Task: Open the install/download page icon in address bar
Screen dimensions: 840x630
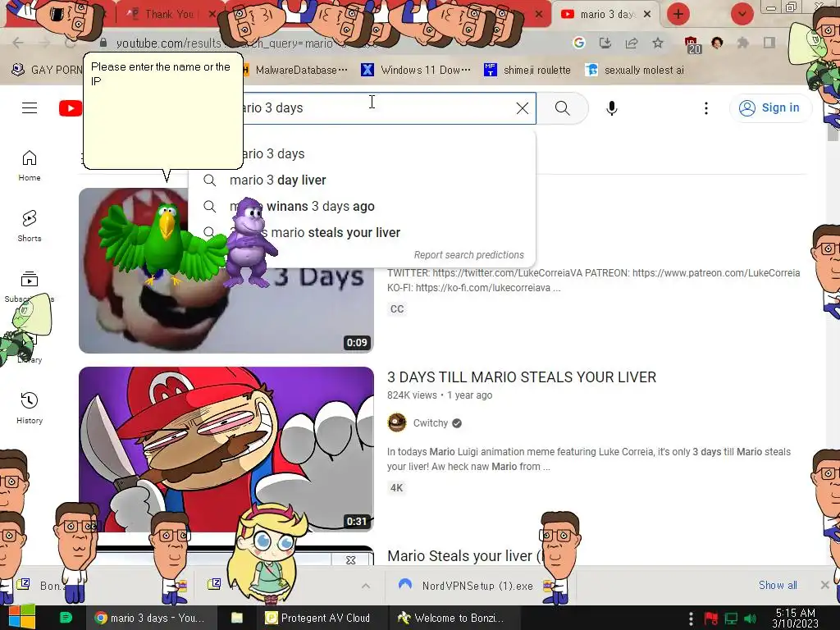Action: click(605, 43)
